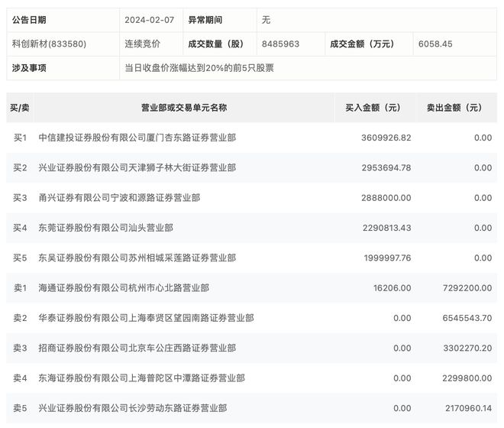
Task: Select the sell amount 2170960.14
Action: pos(469,408)
